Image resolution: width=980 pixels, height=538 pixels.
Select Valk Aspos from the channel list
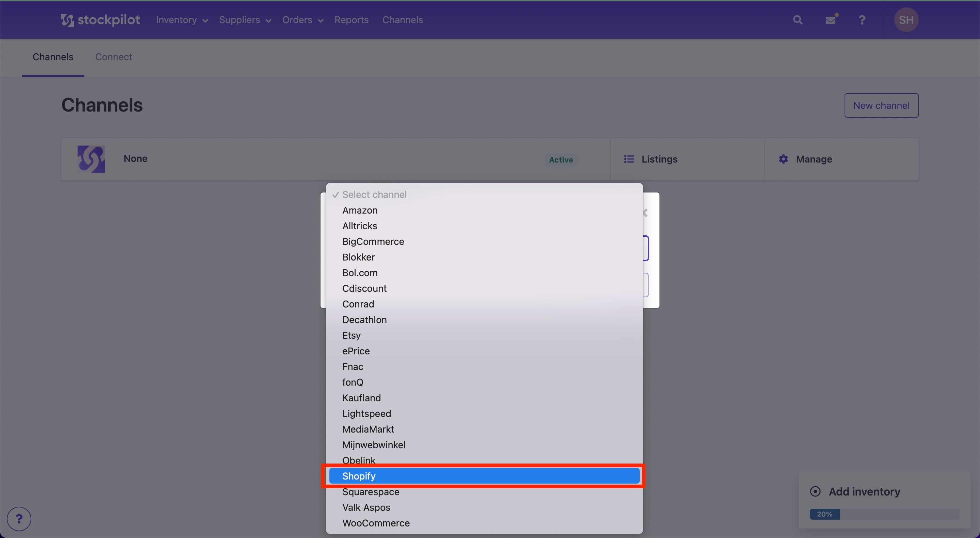click(x=484, y=507)
